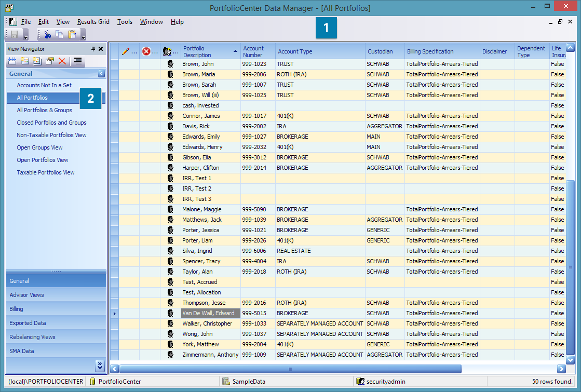Viewport: 581px width, 392px height.
Task: Open the Results Grid menu
Action: point(93,22)
